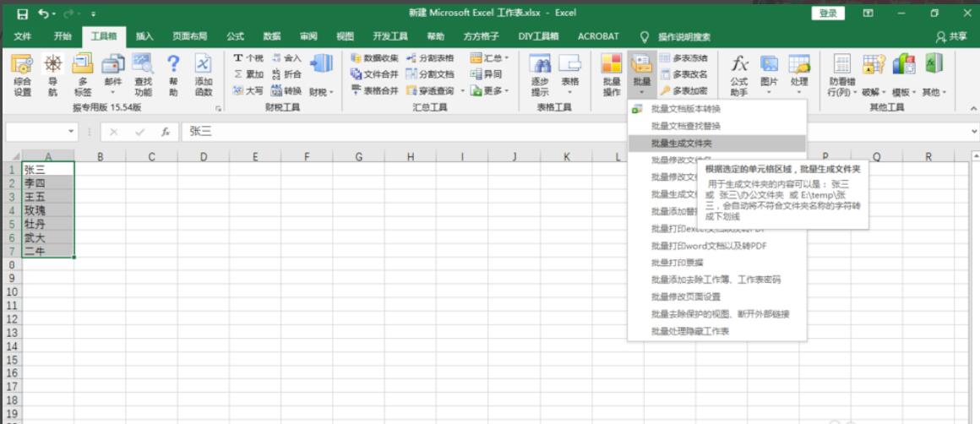
Task: Click 多表改名 multi-sheet rename tool
Action: (x=683, y=74)
